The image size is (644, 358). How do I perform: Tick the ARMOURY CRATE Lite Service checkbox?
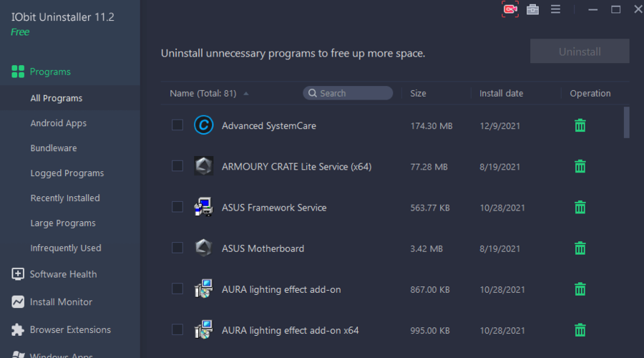point(177,166)
